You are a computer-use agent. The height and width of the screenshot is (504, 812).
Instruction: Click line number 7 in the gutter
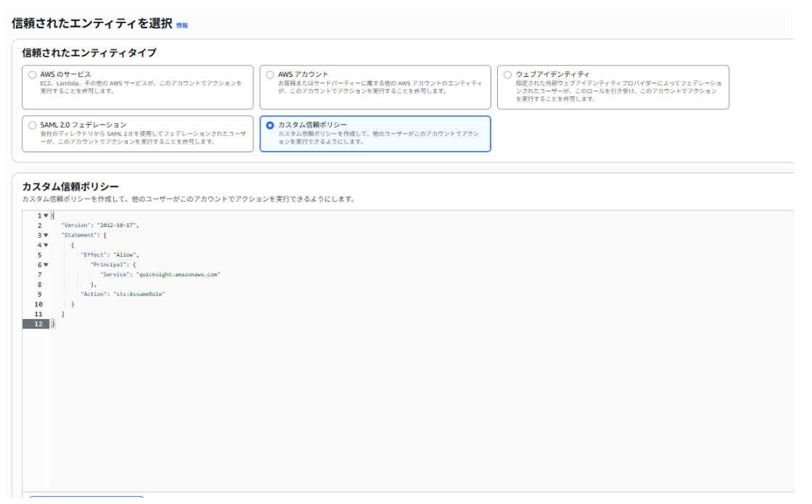pyautogui.click(x=39, y=275)
